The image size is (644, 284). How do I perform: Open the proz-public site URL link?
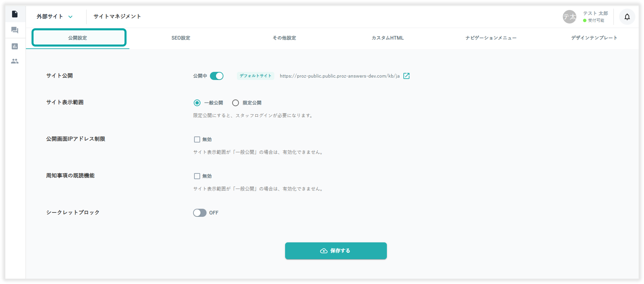[340, 76]
